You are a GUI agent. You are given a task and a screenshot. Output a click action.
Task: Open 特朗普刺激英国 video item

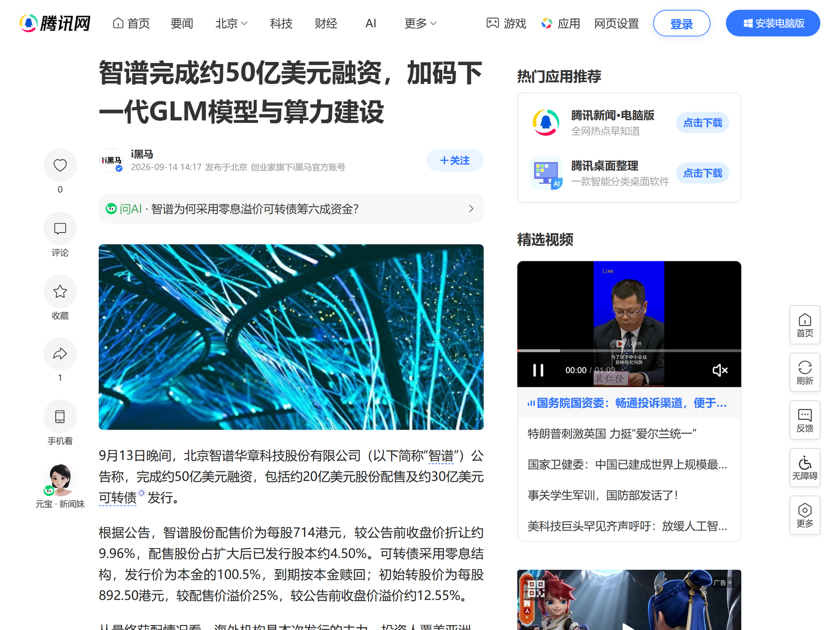pyautogui.click(x=612, y=434)
